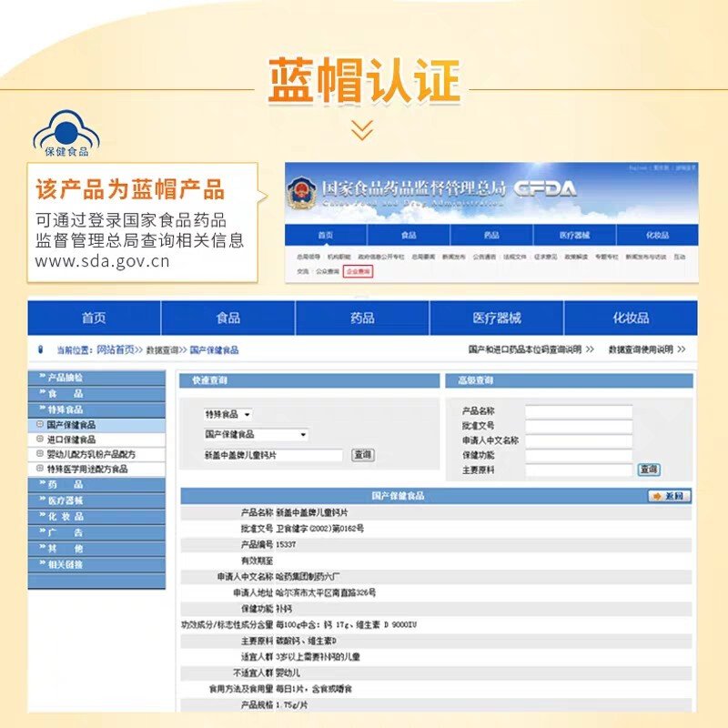Focus the 批准文号 advanced search field
Screen dimensions: 728x728
[579, 426]
